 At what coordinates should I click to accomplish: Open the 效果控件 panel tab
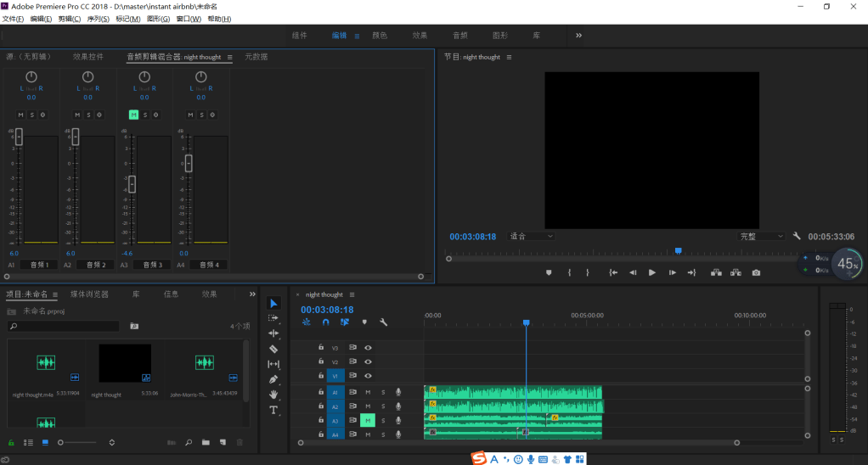tap(88, 57)
